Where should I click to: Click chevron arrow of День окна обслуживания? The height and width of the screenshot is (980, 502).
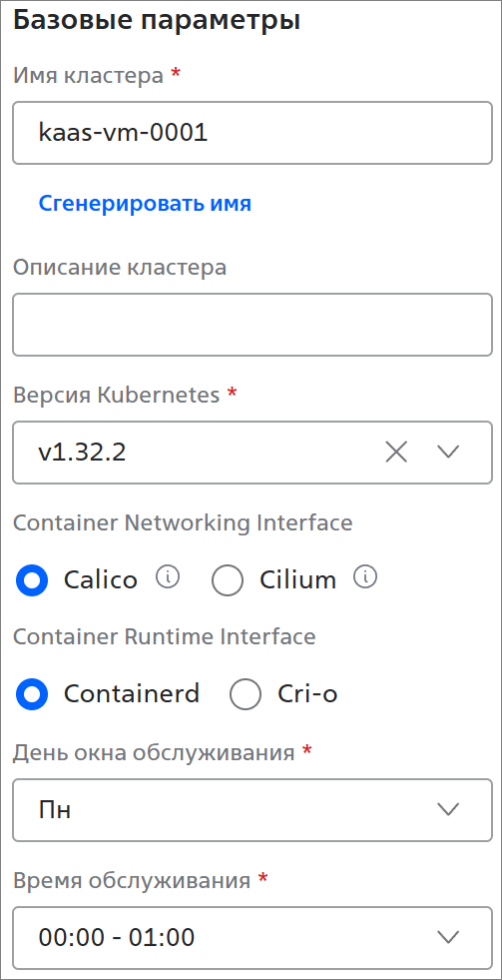(448, 810)
